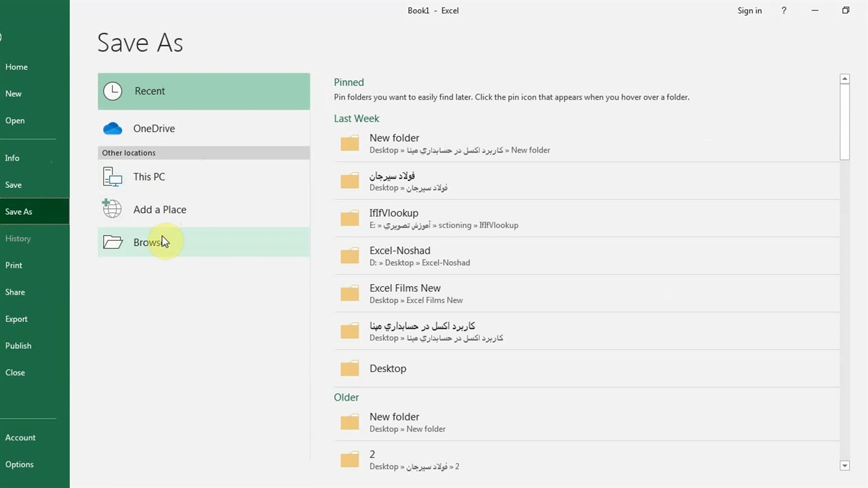868x488 pixels.
Task: Click the folder icon beside IfIfVlookup
Action: pyautogui.click(x=350, y=218)
